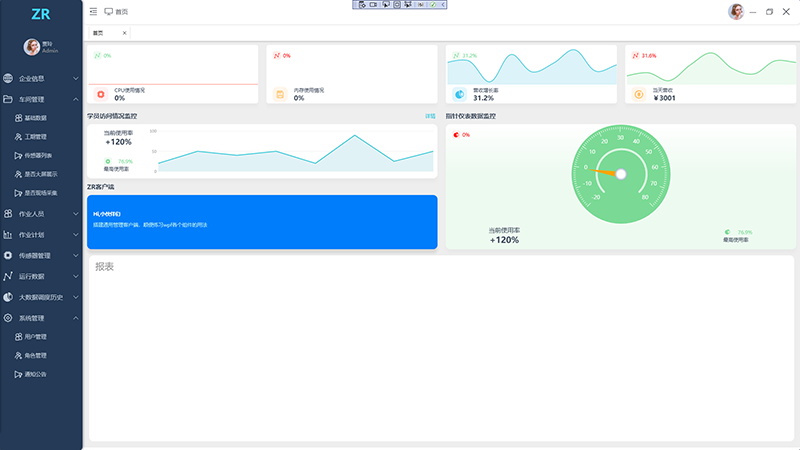Click the grid icon next to 作业人员
Viewport: 800px width, 450px height.
[x=8, y=214]
